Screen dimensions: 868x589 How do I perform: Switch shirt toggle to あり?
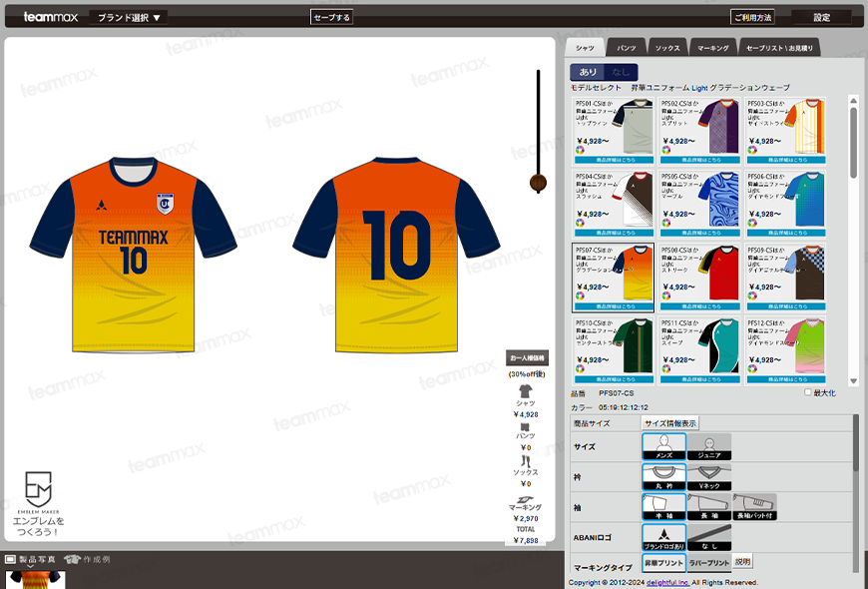tap(588, 72)
